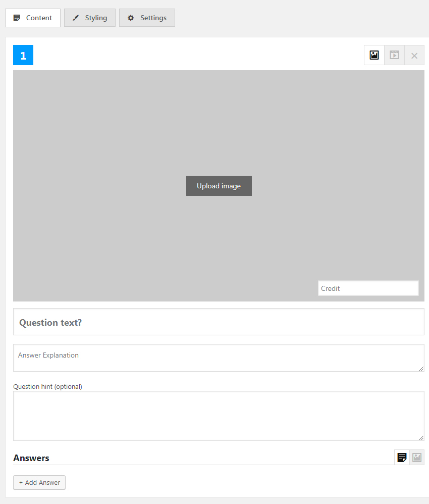Screen dimensions: 429x504
Task: Expand the Answers section header
Action: tap(31, 458)
